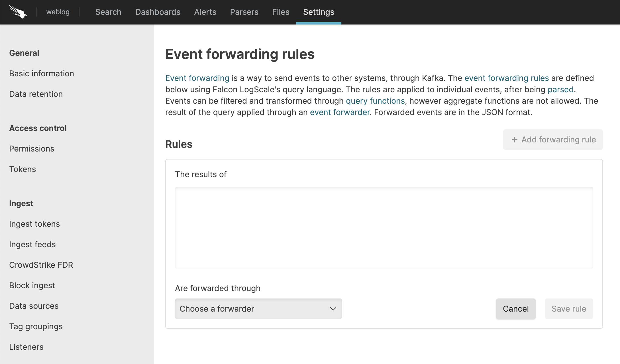This screenshot has width=620, height=364.
Task: Follow the Event forwarding link
Action: pyautogui.click(x=197, y=78)
